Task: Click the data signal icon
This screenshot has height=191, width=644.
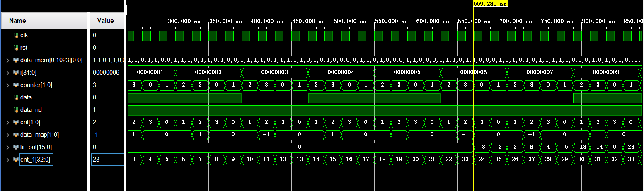Action: click(x=17, y=97)
